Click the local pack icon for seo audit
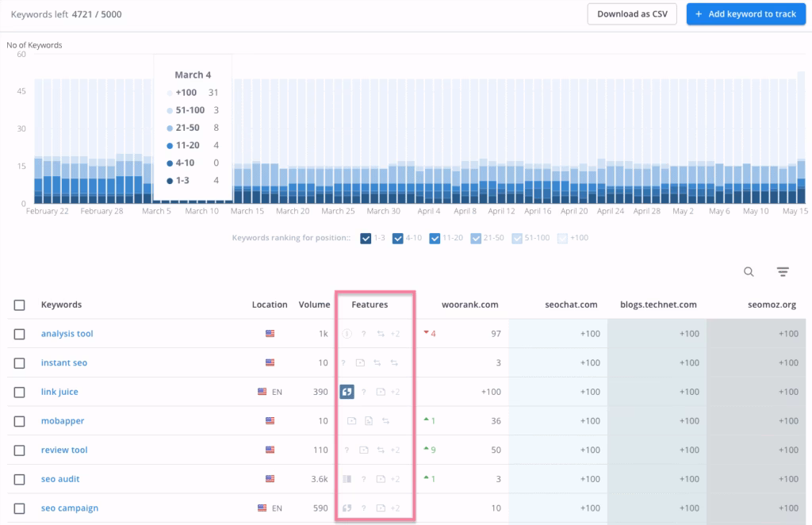The height and width of the screenshot is (525, 812). tap(347, 479)
